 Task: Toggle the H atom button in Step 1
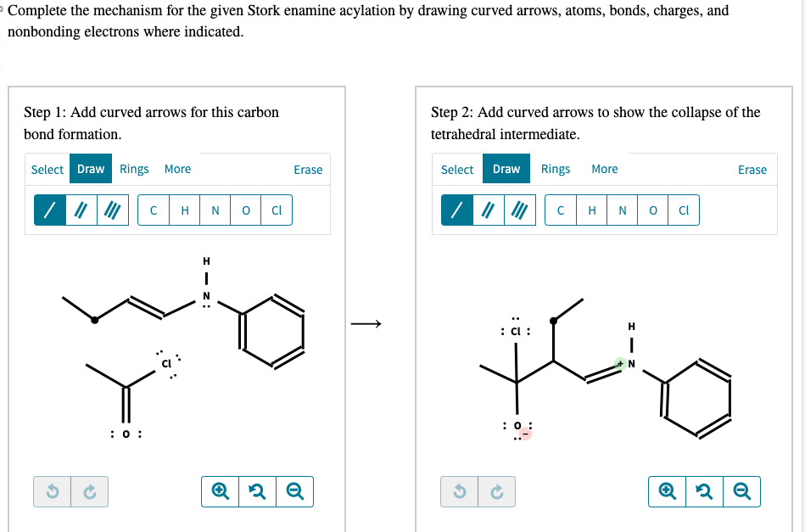(x=184, y=210)
